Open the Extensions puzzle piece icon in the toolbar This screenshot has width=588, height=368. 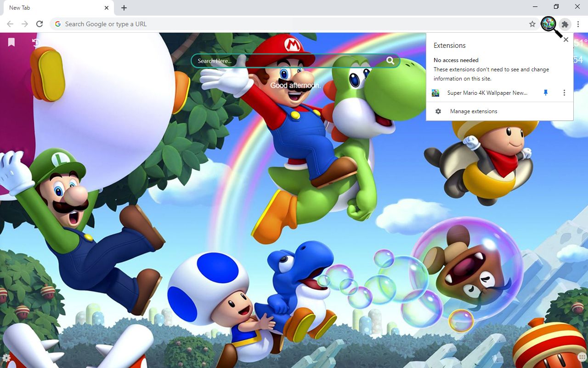pos(565,24)
